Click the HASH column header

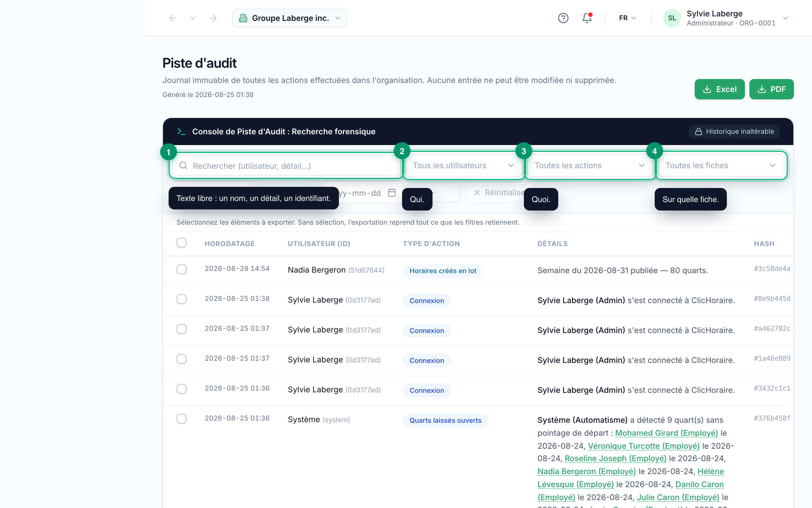pyautogui.click(x=764, y=244)
